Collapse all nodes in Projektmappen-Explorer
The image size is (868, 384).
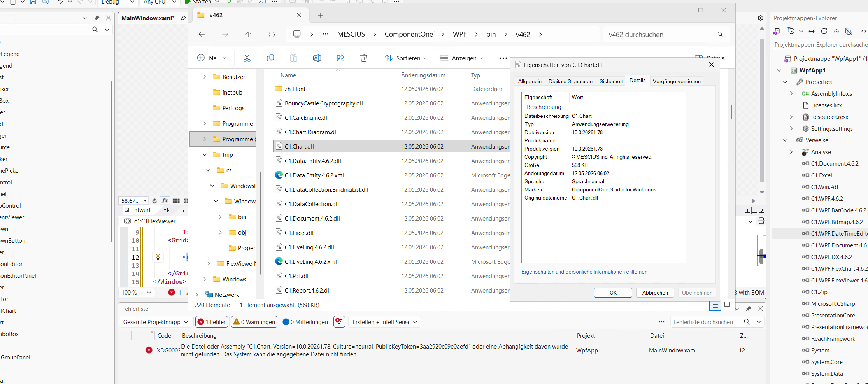tap(836, 31)
